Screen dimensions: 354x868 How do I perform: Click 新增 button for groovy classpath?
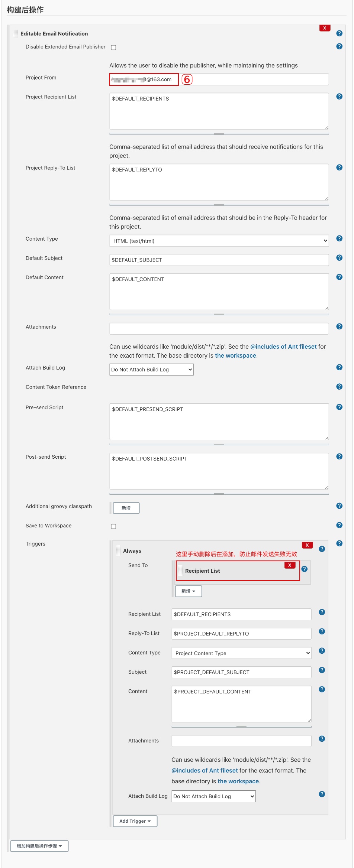point(126,508)
